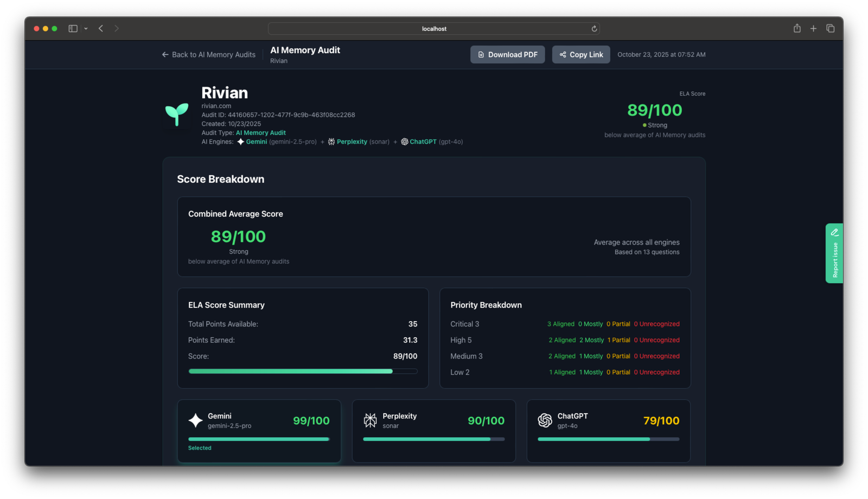Click the browser forward arrow
The image size is (868, 499).
pos(116,28)
